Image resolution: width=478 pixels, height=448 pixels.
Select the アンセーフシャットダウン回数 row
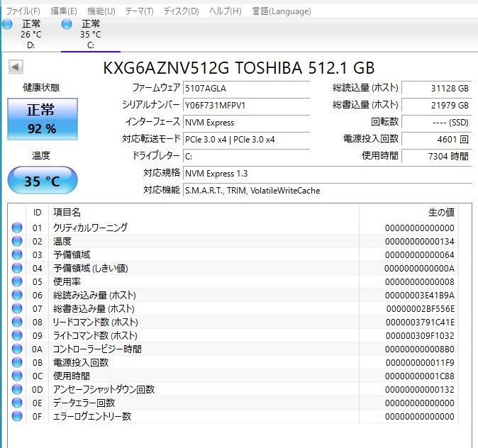pos(233,389)
